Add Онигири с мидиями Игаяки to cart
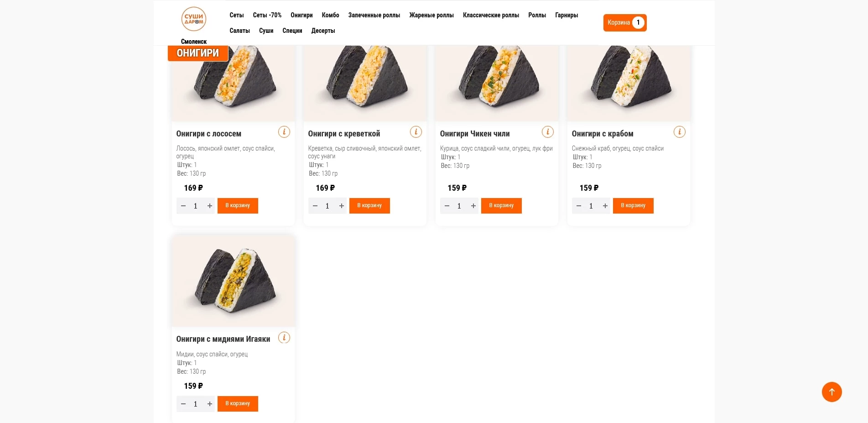868x423 pixels. click(238, 404)
